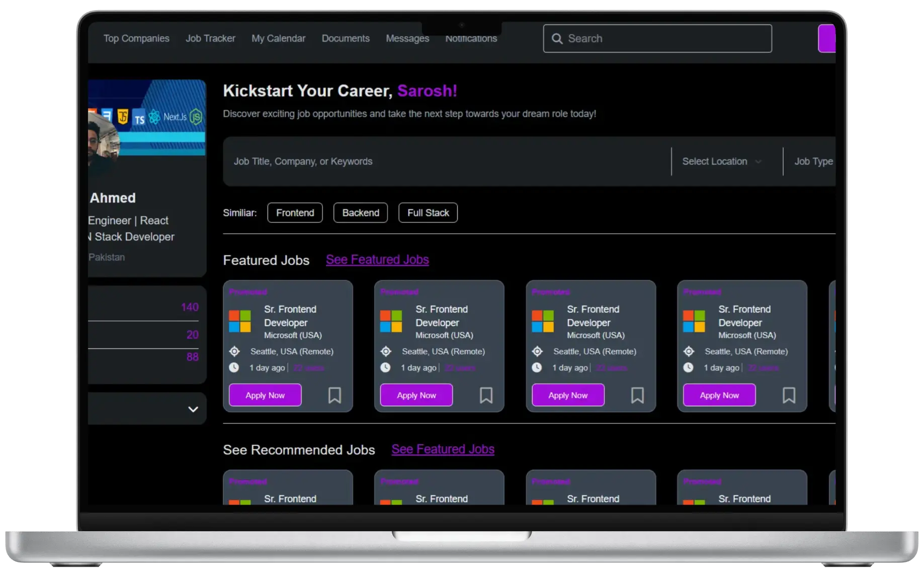The height and width of the screenshot is (577, 924).
Task: Open your account avatar in the top-right corner
Action: coord(828,38)
